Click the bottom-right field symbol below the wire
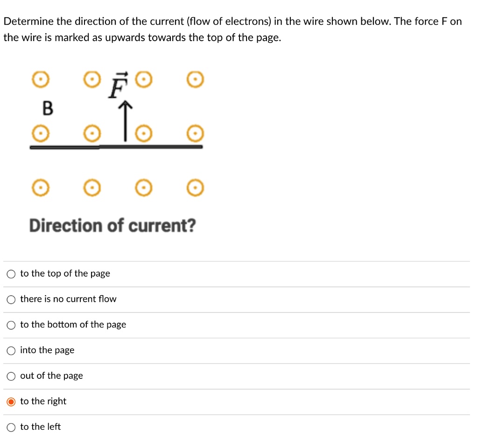This screenshot has height=448, width=478. (x=195, y=188)
